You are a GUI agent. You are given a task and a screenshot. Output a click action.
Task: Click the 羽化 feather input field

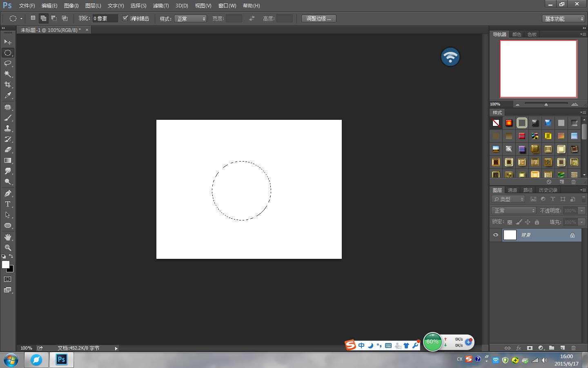(x=105, y=18)
